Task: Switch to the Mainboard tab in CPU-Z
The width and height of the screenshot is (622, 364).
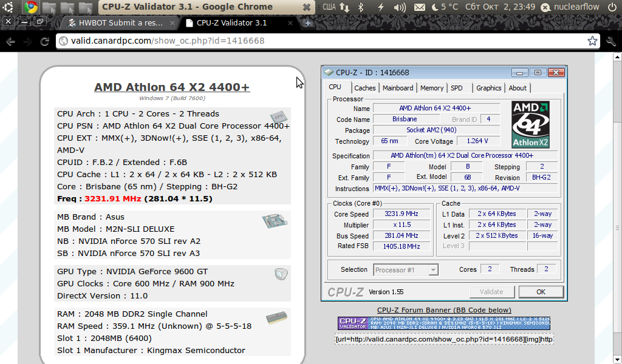Action: [x=398, y=88]
